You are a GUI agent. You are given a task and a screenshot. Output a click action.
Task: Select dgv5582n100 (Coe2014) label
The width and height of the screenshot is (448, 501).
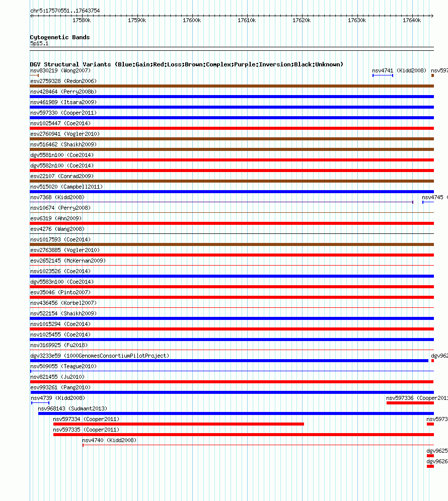(x=62, y=165)
